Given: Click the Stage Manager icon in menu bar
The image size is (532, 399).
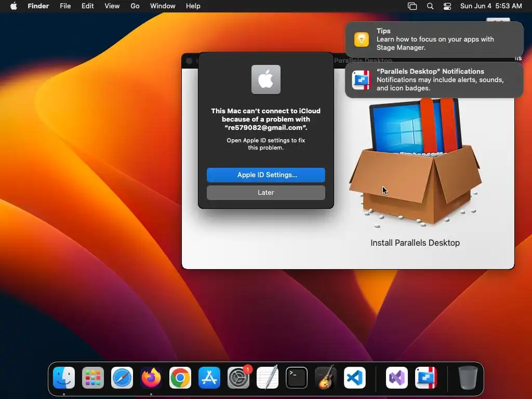Looking at the screenshot, I should pyautogui.click(x=412, y=6).
